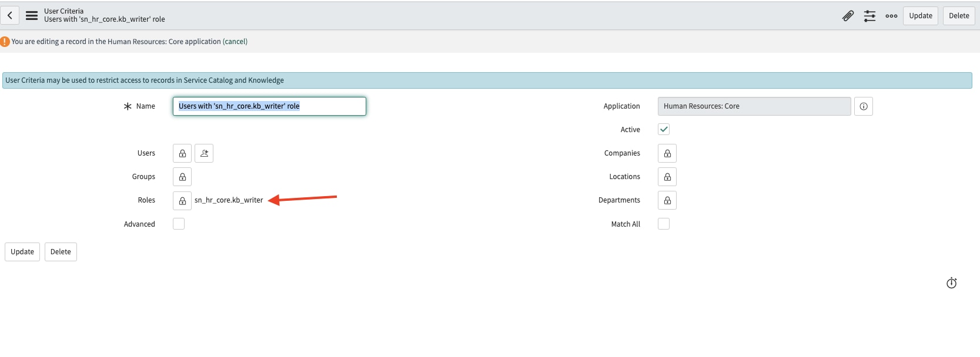Image resolution: width=980 pixels, height=357 pixels.
Task: Open the form context hamburger menu
Action: coord(32,15)
